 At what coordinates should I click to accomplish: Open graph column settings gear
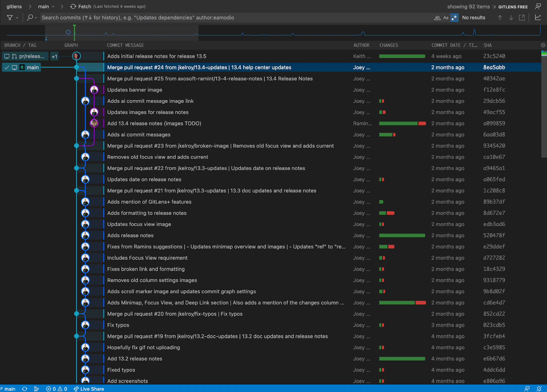(x=543, y=45)
